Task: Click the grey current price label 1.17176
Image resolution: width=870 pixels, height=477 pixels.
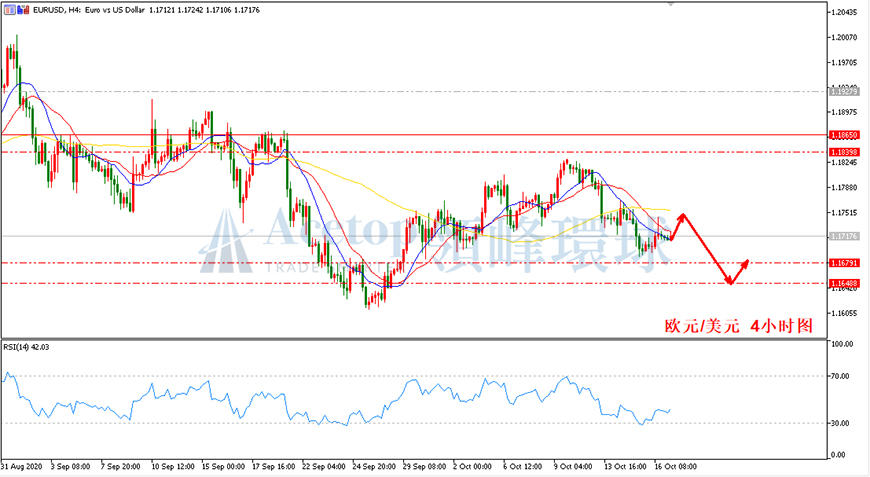Action: pyautogui.click(x=844, y=236)
